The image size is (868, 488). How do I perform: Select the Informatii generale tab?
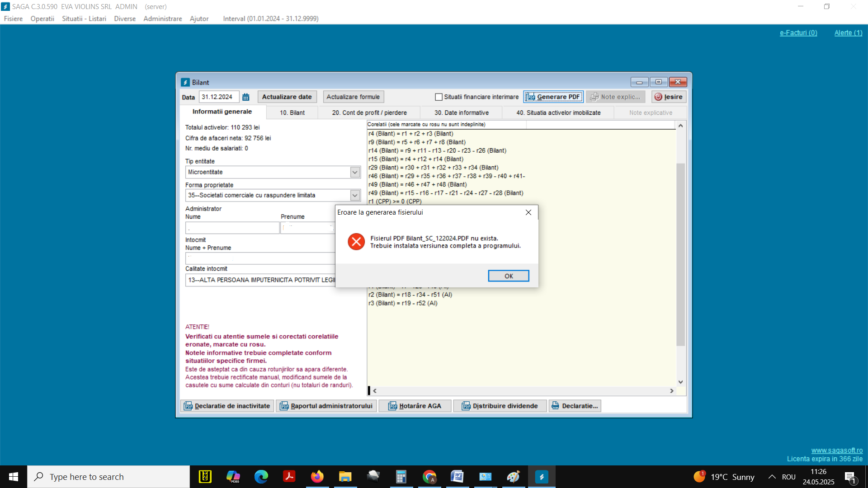(222, 112)
